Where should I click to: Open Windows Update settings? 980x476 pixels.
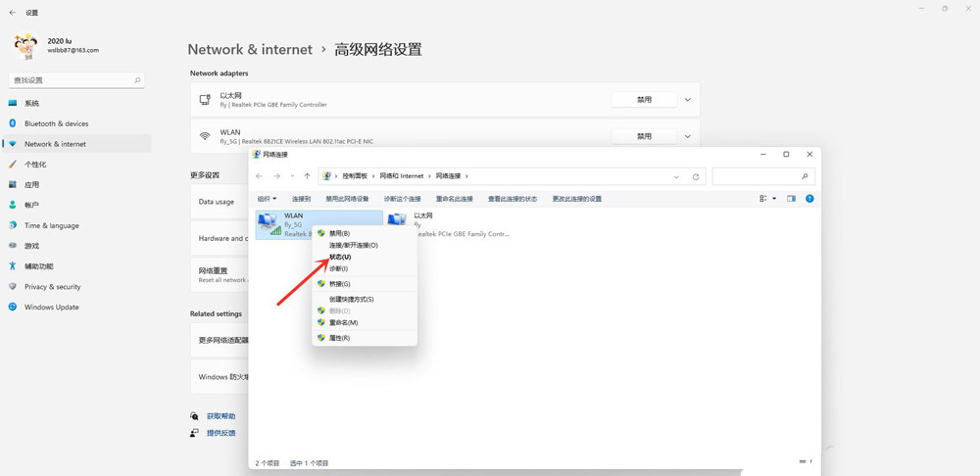tap(76, 308)
